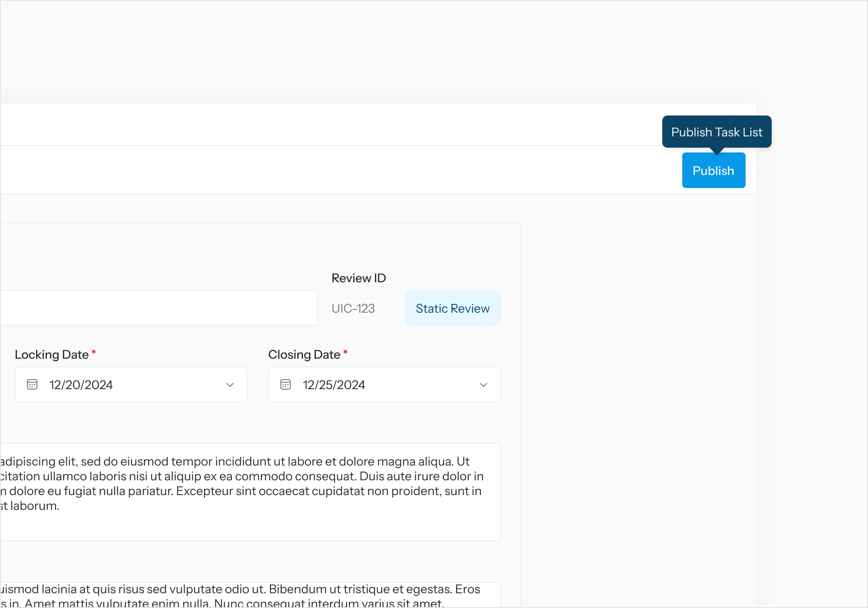Screen dimensions: 868x608
Task: Click the empty header bar above Publish
Action: [347, 125]
